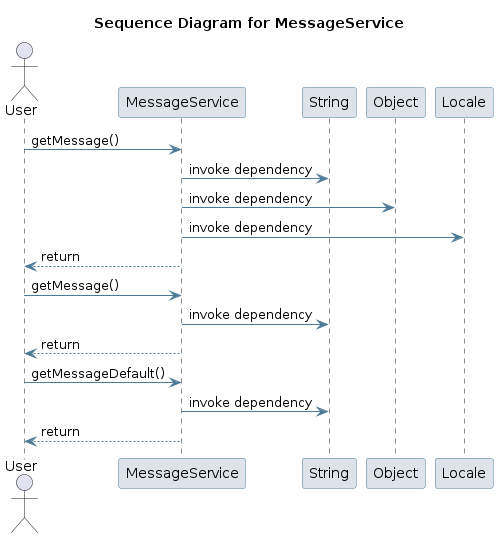Select the top Locale participant box
This screenshot has width=498, height=538.
tap(464, 102)
